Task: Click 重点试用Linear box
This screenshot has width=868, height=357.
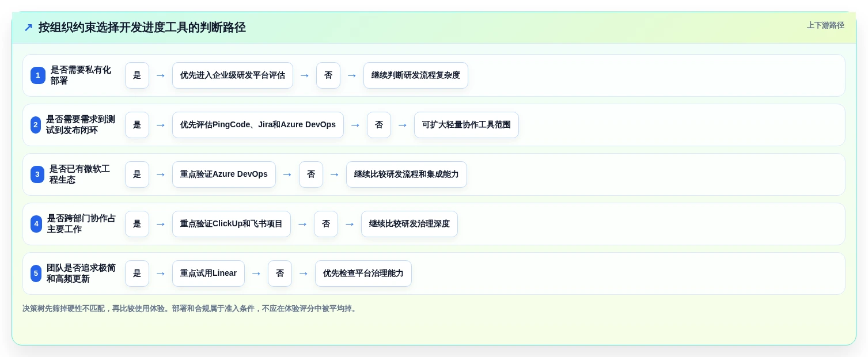Action: point(209,274)
